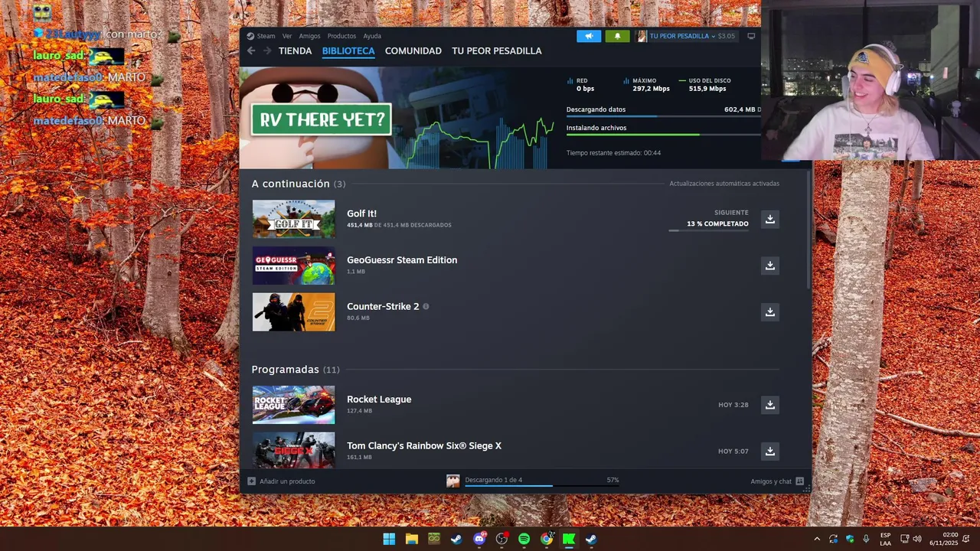This screenshot has width=980, height=551.
Task: Click the green Kick app taskbar icon
Action: point(569,539)
